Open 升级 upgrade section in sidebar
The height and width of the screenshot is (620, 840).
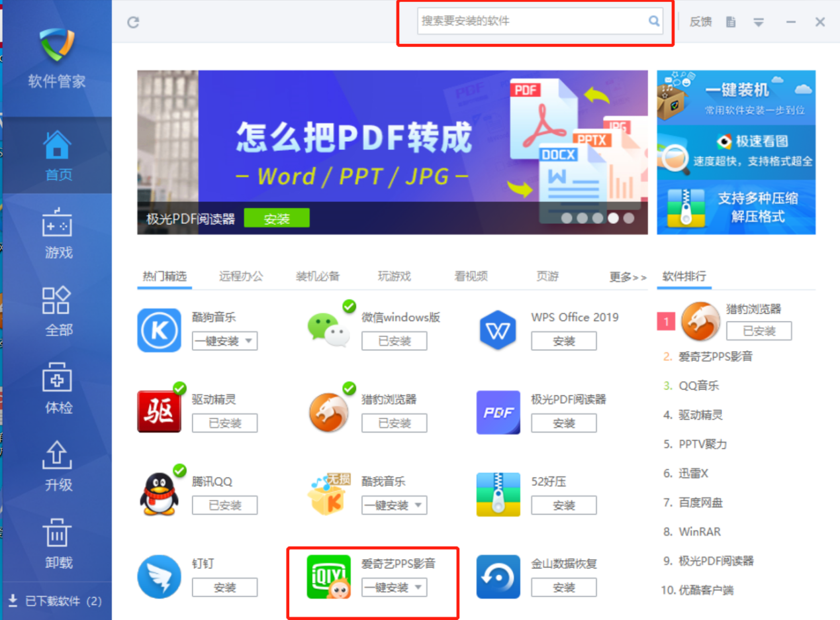click(x=57, y=466)
